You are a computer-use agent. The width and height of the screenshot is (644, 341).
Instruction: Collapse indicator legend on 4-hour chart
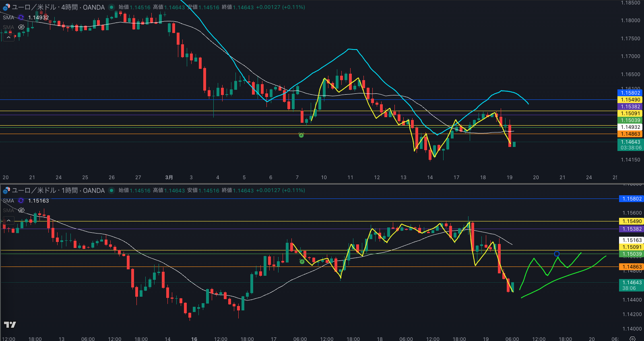coord(8,37)
